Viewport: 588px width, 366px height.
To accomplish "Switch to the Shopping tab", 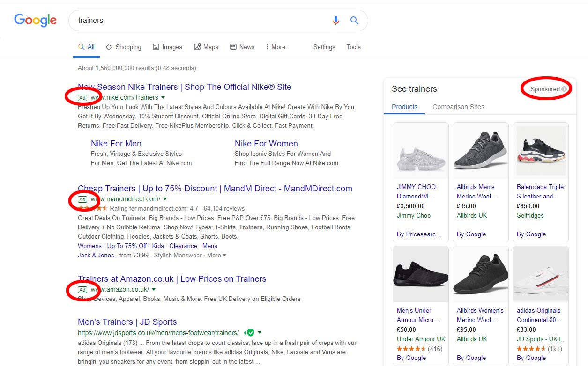I will 124,47.
